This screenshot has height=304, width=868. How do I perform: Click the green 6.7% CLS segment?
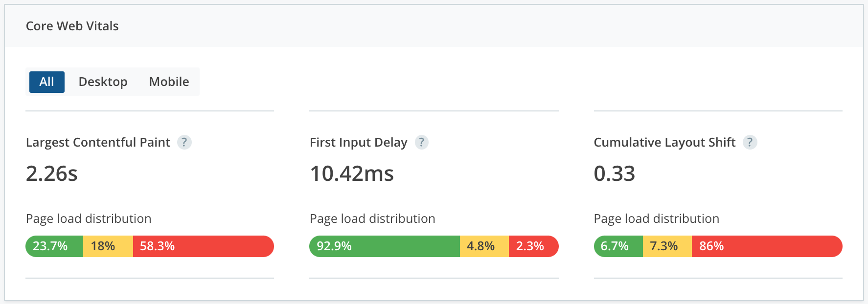tap(617, 246)
